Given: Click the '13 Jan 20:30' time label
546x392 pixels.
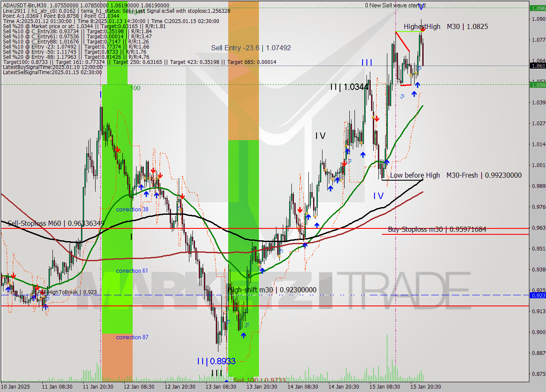Looking at the screenshot, I should (261, 387).
